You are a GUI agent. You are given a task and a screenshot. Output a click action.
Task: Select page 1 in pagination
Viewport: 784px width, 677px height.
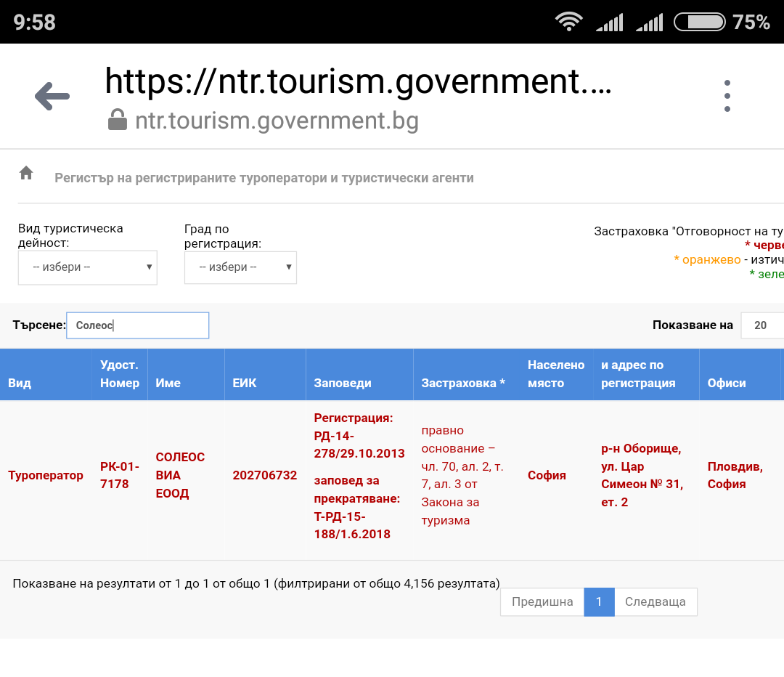599,601
